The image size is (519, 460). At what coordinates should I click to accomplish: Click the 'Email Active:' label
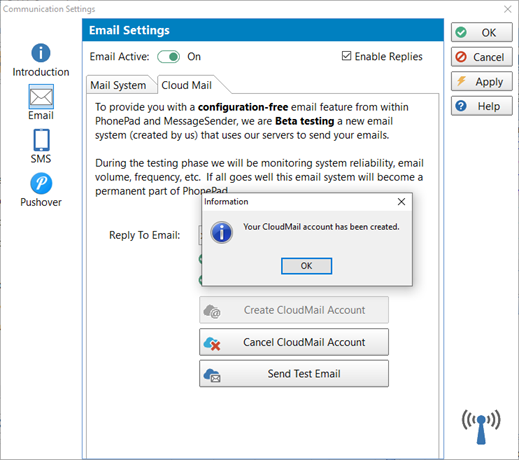pos(119,57)
